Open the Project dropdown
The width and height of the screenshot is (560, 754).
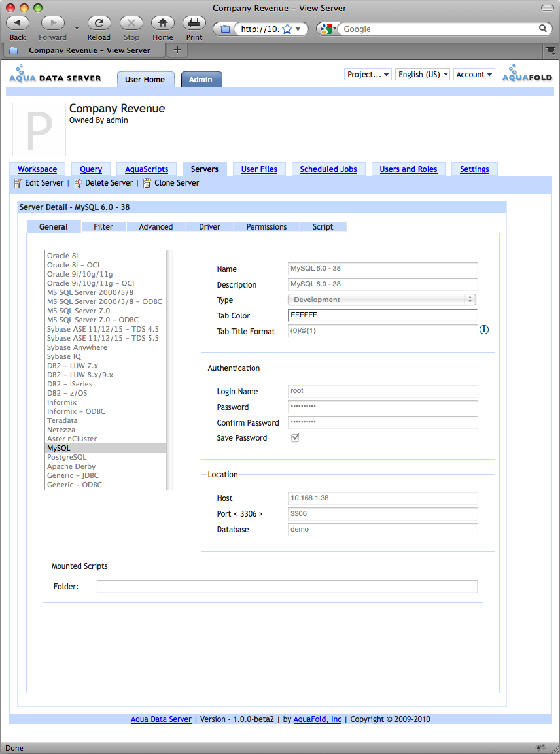(368, 74)
